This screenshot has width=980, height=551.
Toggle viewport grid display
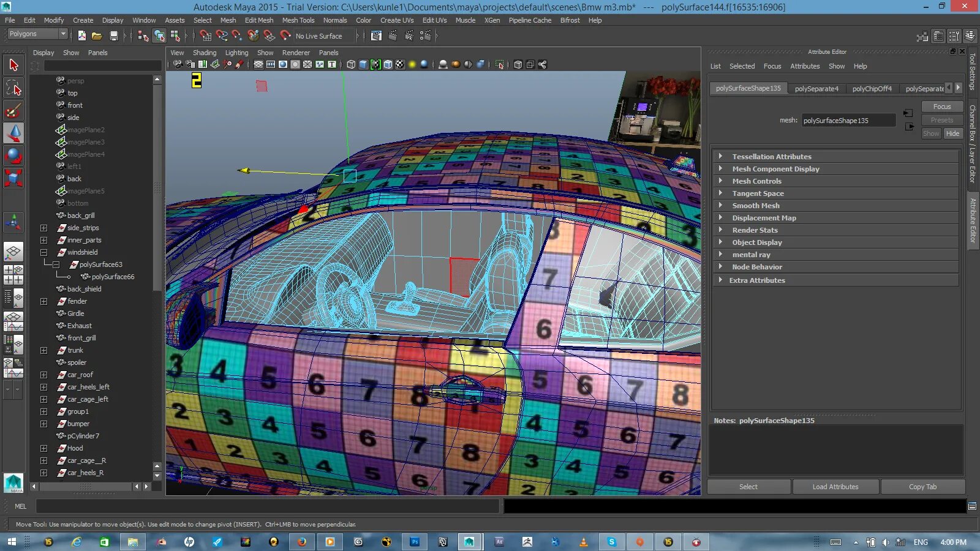(258, 64)
